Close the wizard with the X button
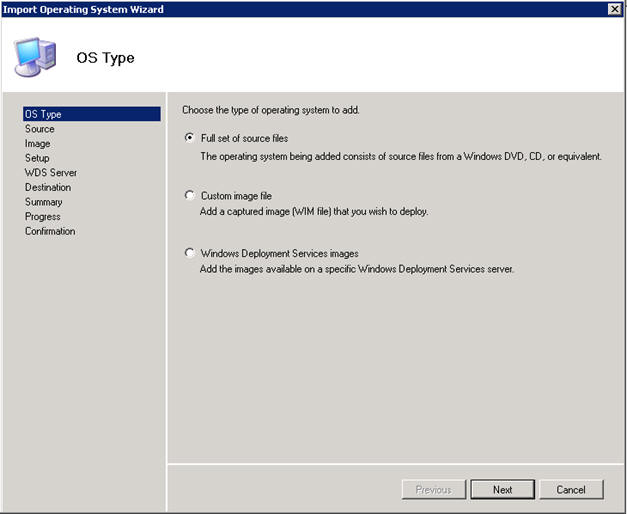 pos(614,9)
